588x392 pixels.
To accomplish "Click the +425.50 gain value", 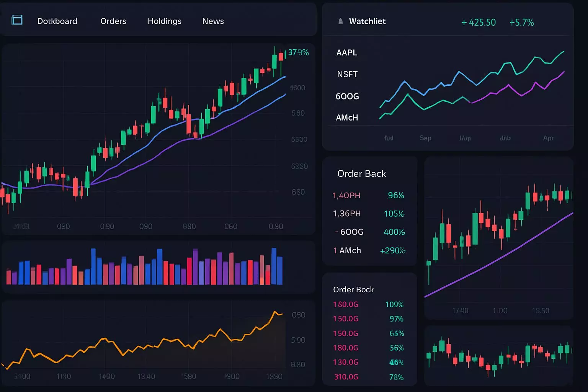I will tap(478, 22).
